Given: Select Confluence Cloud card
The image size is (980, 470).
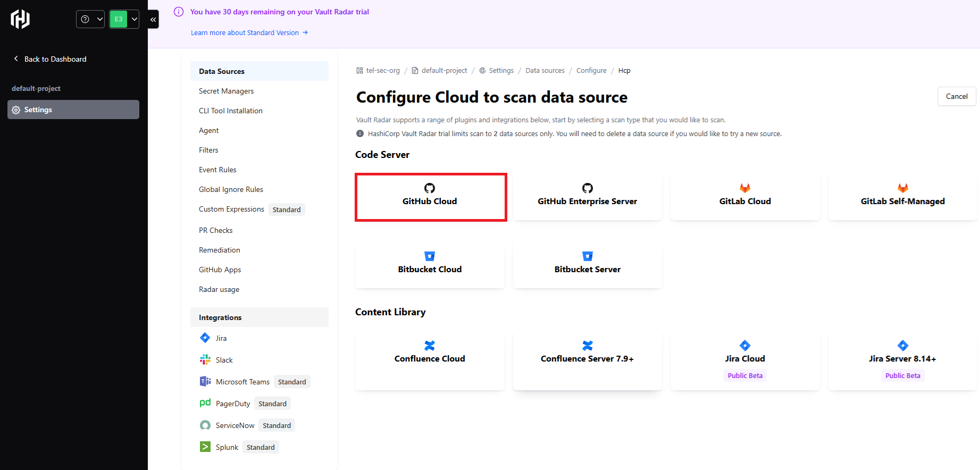Looking at the screenshot, I should pyautogui.click(x=430, y=360).
